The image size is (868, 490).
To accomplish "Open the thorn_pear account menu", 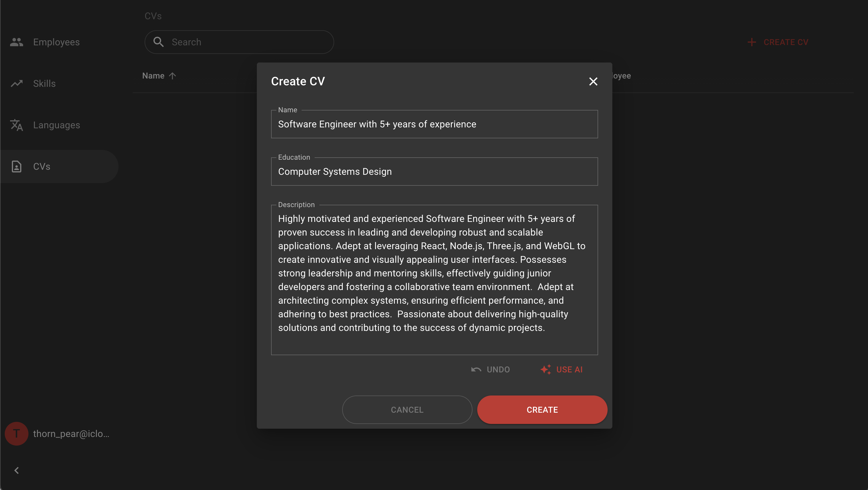I will click(x=71, y=434).
